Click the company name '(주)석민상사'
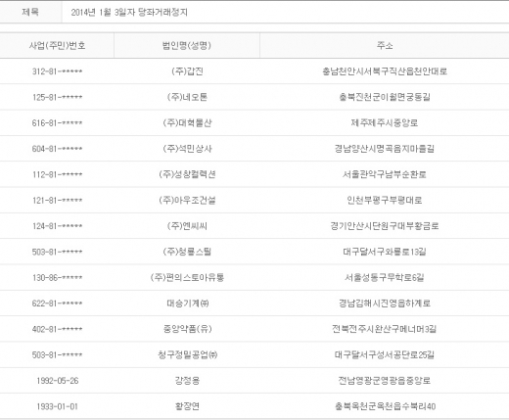Image resolution: width=509 pixels, height=420 pixels. click(187, 149)
